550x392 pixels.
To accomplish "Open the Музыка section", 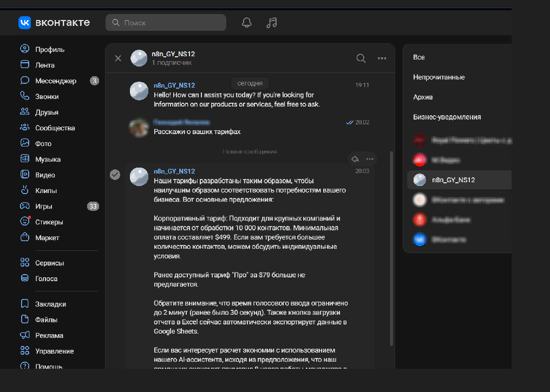I will tap(48, 159).
